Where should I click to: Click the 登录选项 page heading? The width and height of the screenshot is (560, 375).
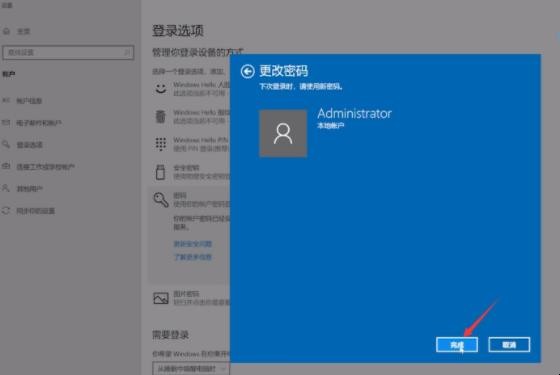(178, 31)
